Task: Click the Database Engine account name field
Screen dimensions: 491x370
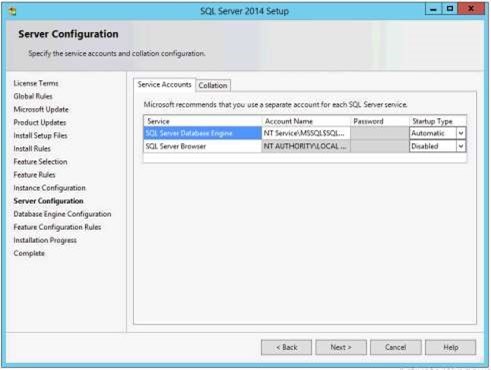Action: 306,133
